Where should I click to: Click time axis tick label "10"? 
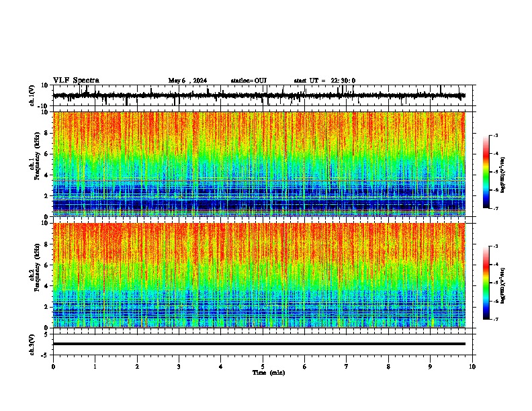pyautogui.click(x=472, y=367)
